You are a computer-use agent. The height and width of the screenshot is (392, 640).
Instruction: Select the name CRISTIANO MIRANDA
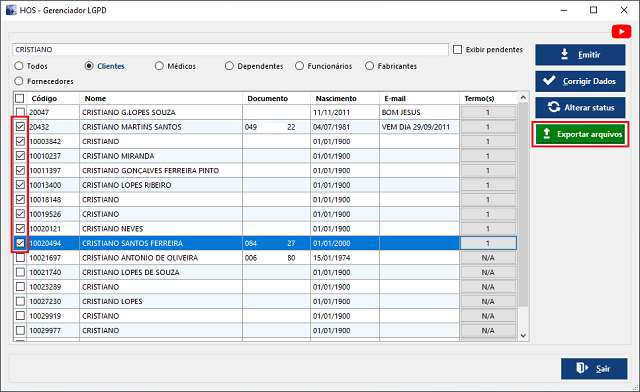pyautogui.click(x=118, y=156)
